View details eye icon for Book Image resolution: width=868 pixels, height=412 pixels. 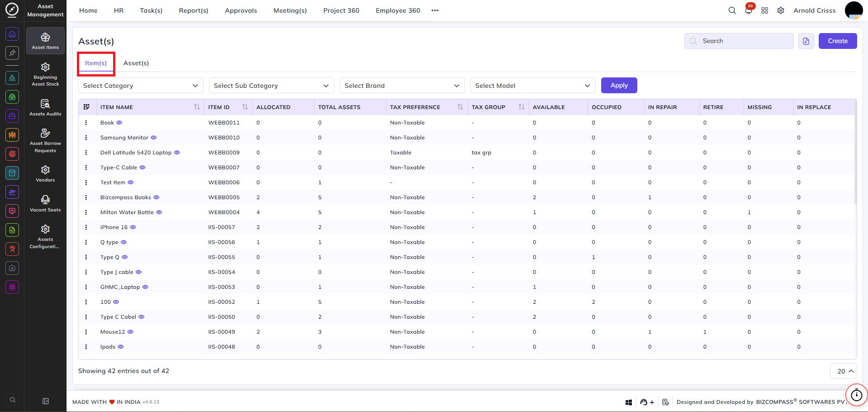[119, 123]
